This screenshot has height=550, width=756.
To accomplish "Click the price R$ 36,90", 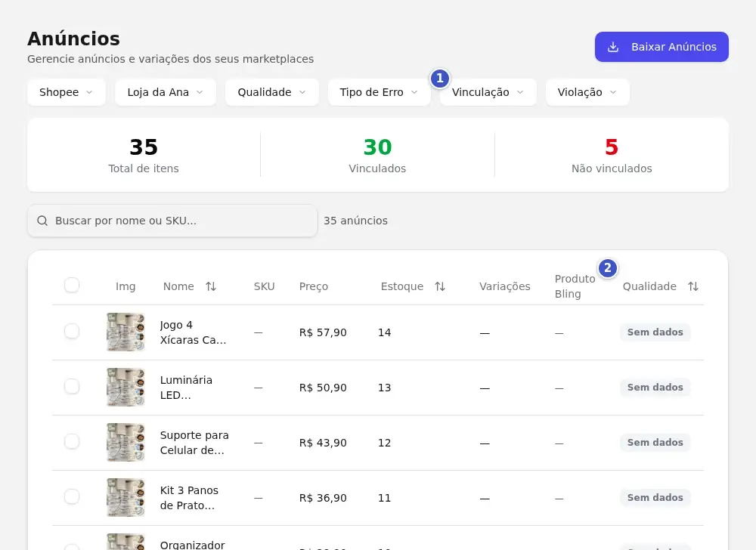I will coord(323,498).
